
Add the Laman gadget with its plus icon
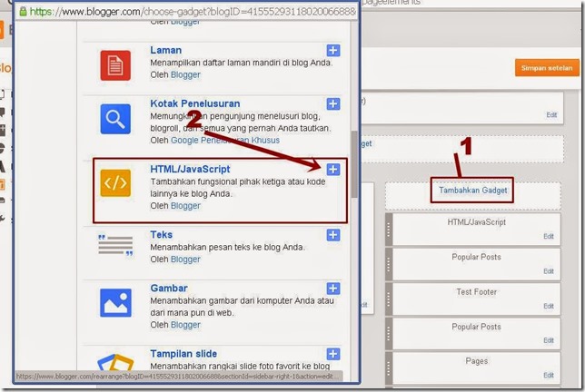tap(333, 50)
